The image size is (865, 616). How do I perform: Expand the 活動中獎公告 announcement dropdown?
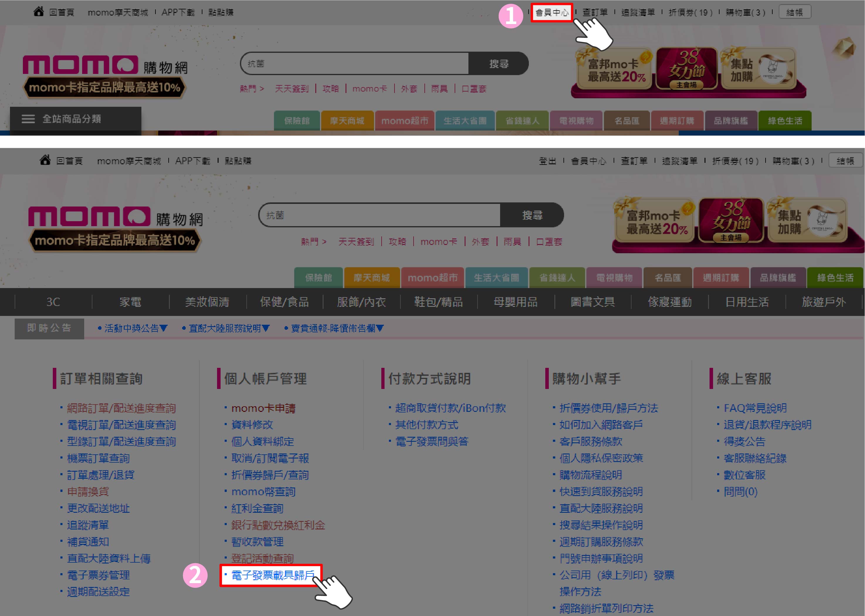tap(132, 328)
